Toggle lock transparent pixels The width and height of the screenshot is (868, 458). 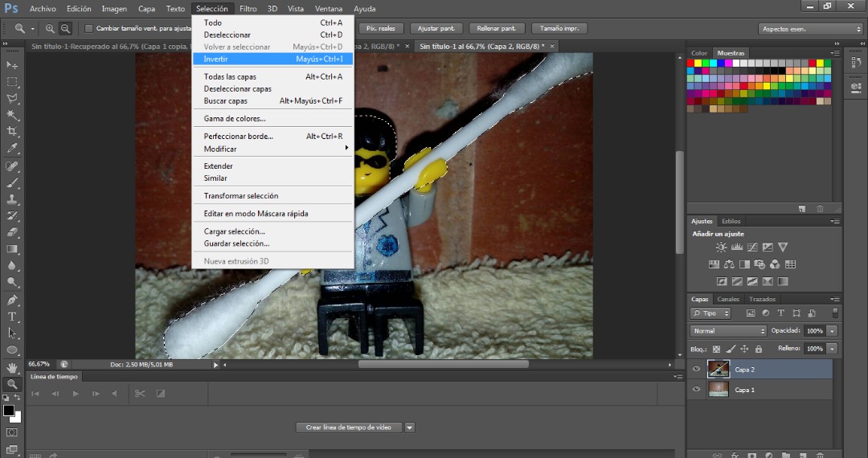[x=716, y=349]
